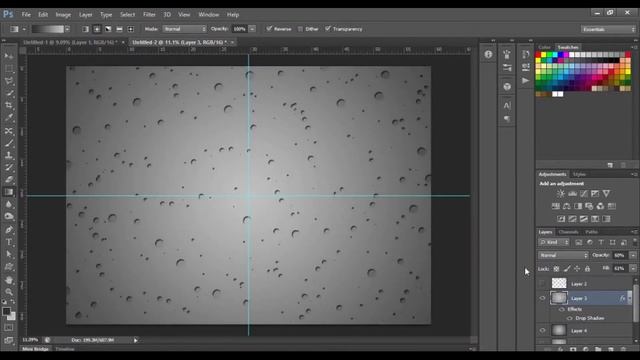The image size is (640, 360).
Task: Open the layer filter Kind dropdown
Action: coord(554,242)
